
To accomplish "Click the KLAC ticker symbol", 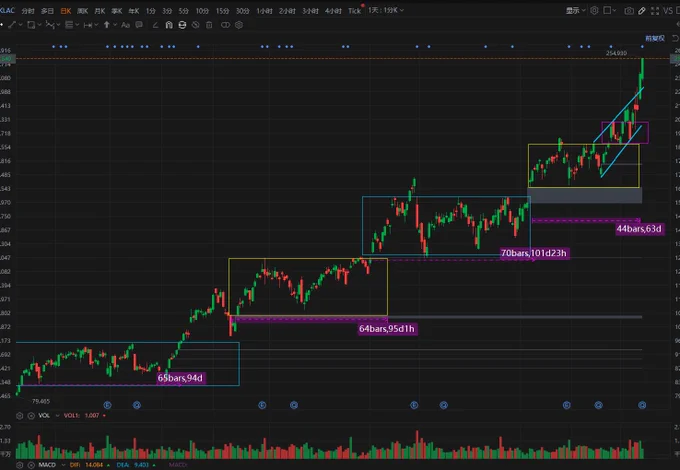I will (x=7, y=10).
